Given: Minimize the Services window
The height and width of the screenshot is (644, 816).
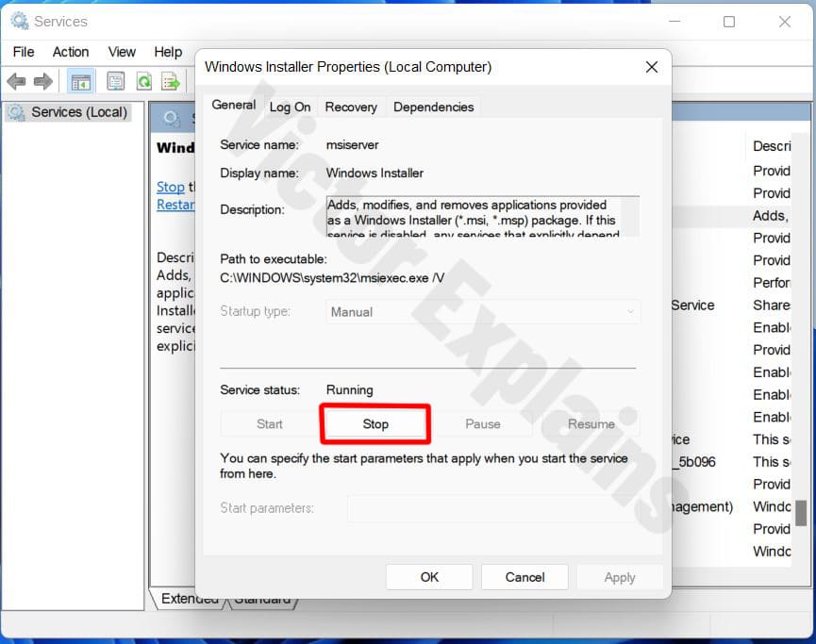Looking at the screenshot, I should pyautogui.click(x=674, y=22).
